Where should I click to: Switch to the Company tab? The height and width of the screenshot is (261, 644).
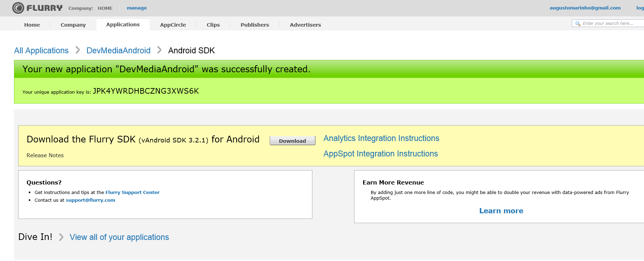tap(73, 25)
